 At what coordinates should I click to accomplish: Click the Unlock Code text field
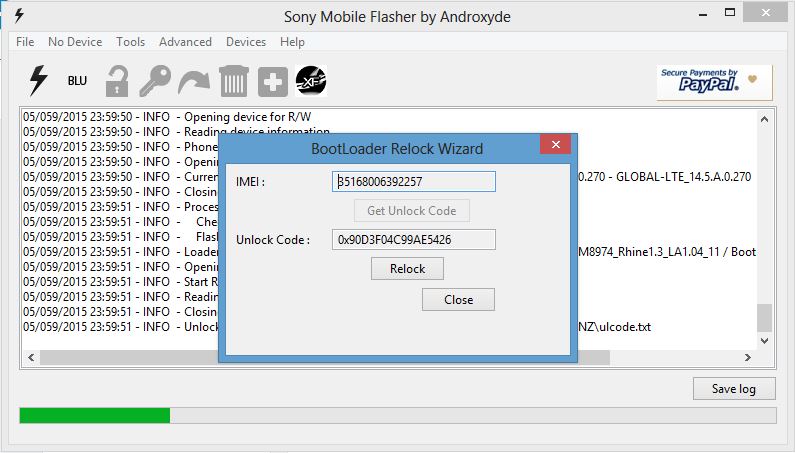(x=413, y=240)
